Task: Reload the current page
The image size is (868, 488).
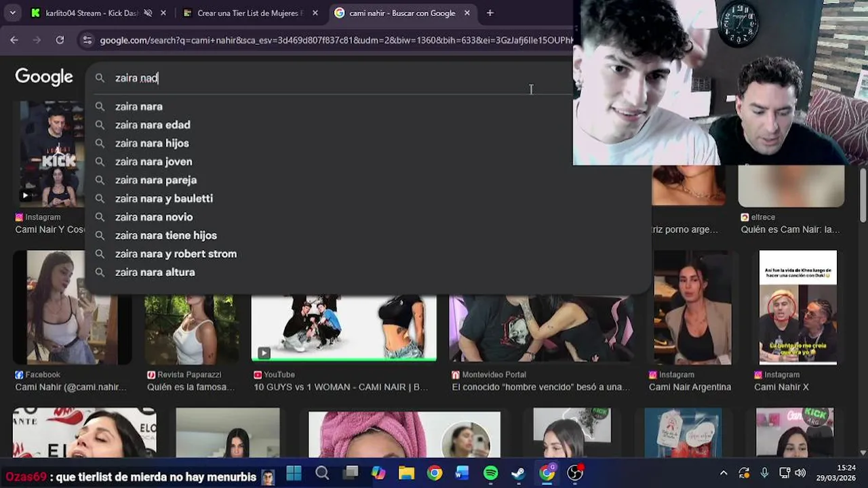Action: tap(60, 40)
